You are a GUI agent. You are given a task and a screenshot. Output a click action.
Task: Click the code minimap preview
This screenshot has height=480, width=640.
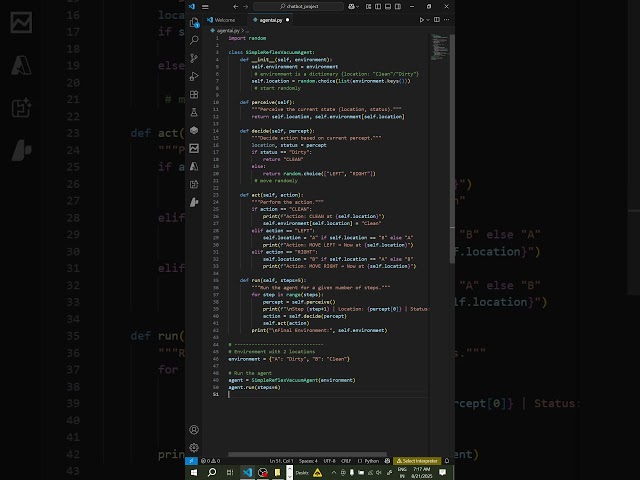tap(439, 47)
